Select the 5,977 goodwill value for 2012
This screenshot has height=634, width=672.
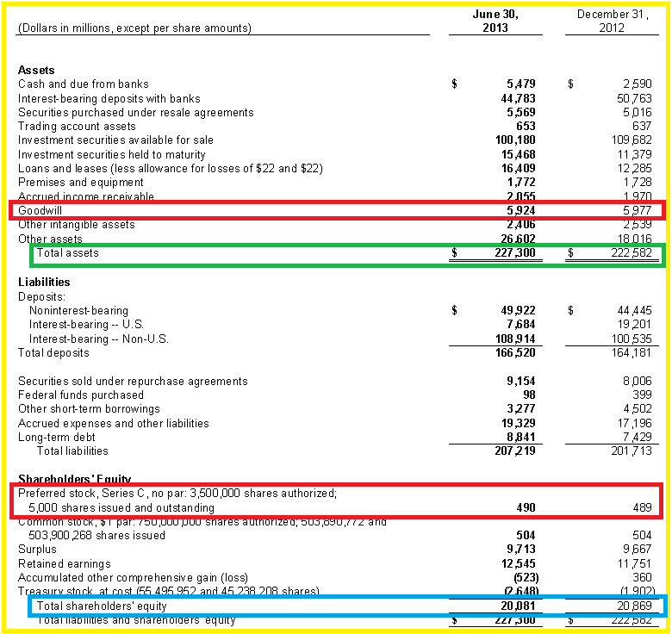(638, 210)
